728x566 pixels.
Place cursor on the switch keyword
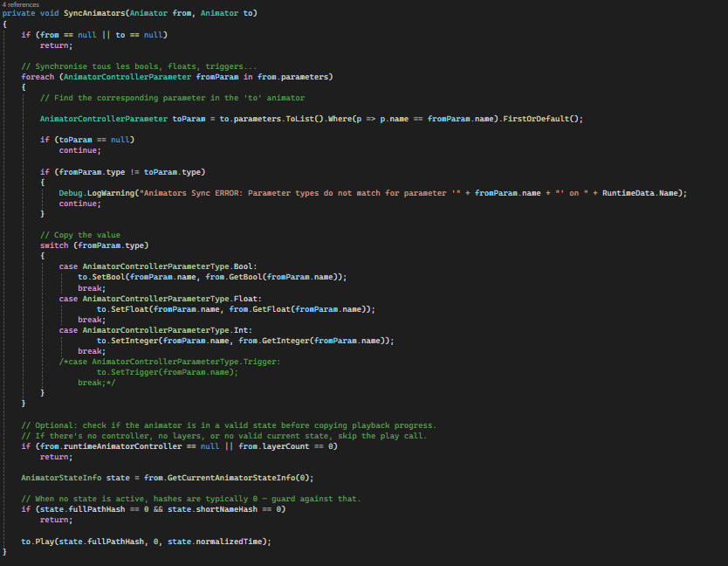54,245
